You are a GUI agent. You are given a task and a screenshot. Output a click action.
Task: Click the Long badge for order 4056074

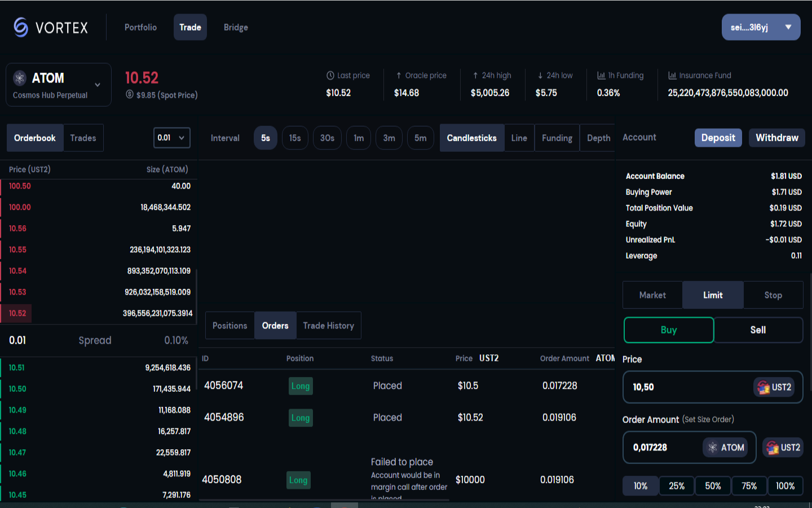click(301, 386)
